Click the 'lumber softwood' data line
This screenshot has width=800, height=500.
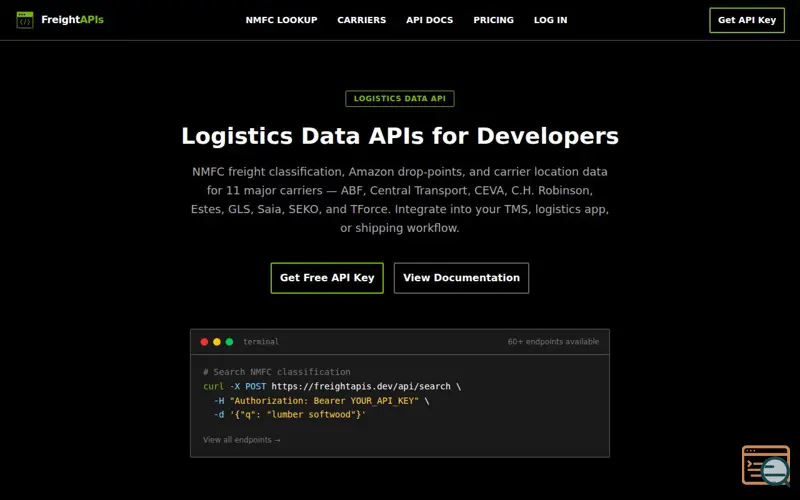pos(290,415)
